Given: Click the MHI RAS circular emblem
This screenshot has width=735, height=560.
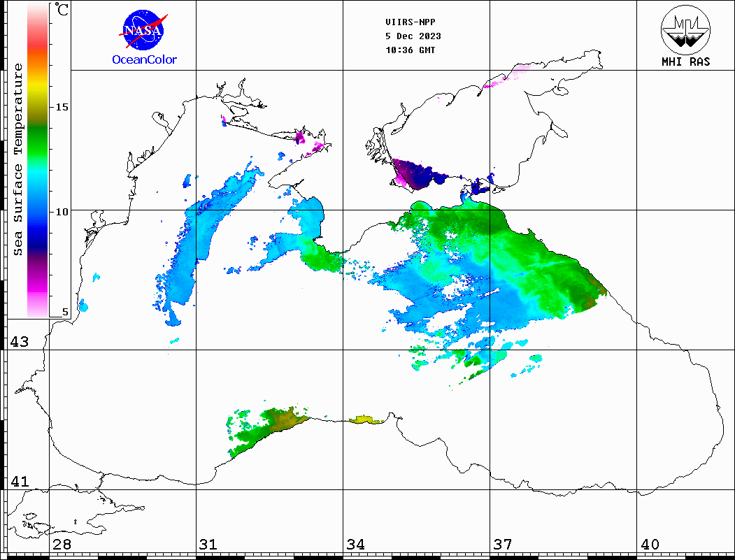Looking at the screenshot, I should coord(685,29).
